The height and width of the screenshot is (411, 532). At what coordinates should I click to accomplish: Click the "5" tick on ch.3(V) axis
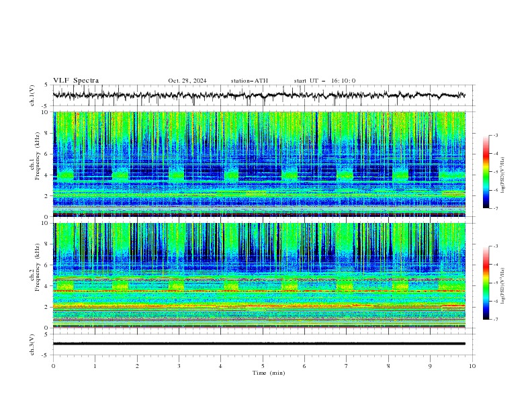coord(46,334)
